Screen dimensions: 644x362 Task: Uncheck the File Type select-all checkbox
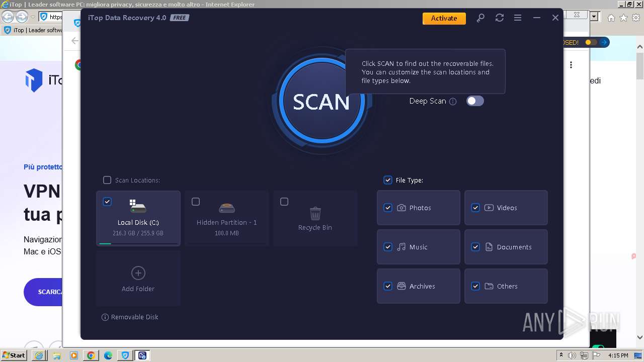tap(388, 180)
